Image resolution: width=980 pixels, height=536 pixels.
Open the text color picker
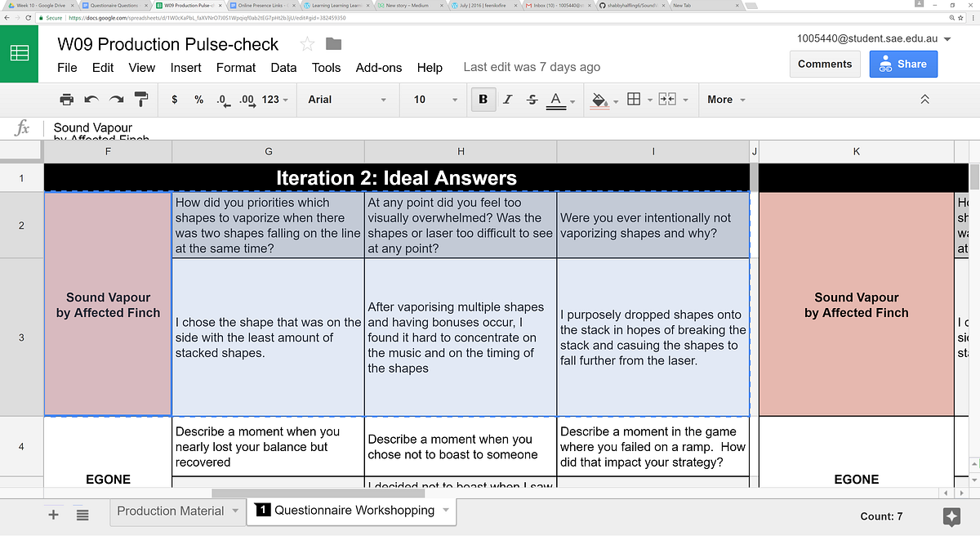coord(556,100)
